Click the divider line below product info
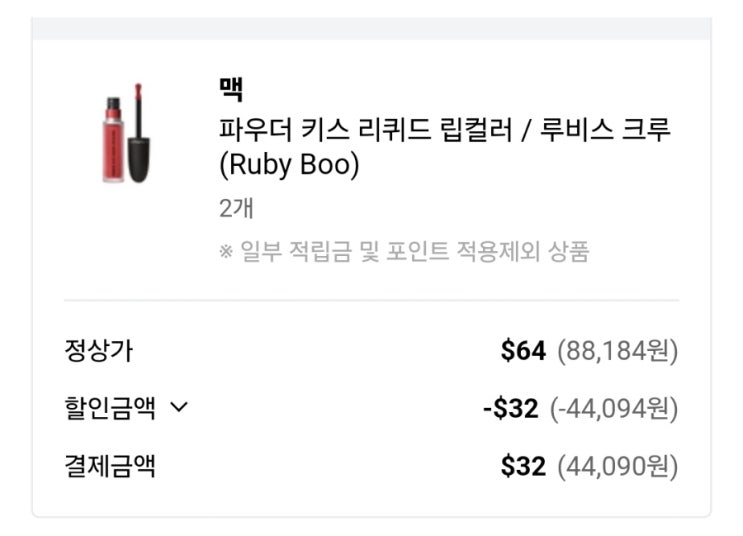The height and width of the screenshot is (536, 743). 371,300
